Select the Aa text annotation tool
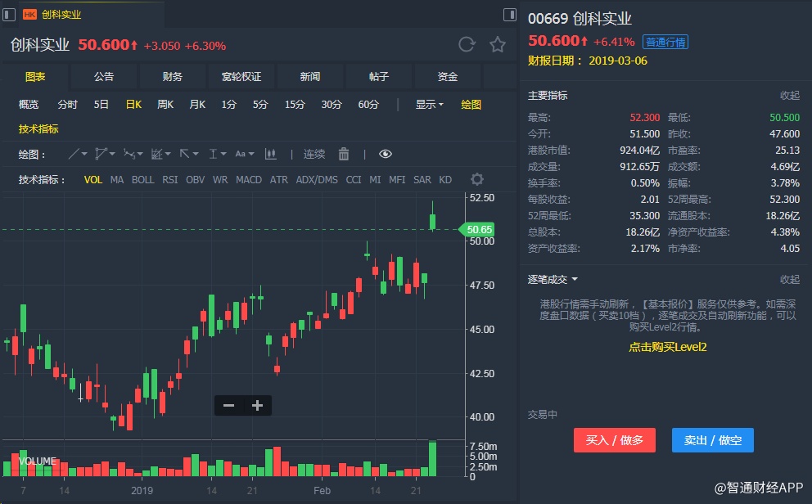This screenshot has height=504, width=812. (x=241, y=154)
